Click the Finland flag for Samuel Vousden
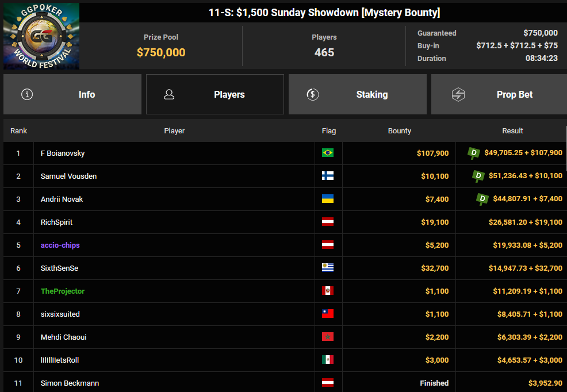 [x=328, y=176]
